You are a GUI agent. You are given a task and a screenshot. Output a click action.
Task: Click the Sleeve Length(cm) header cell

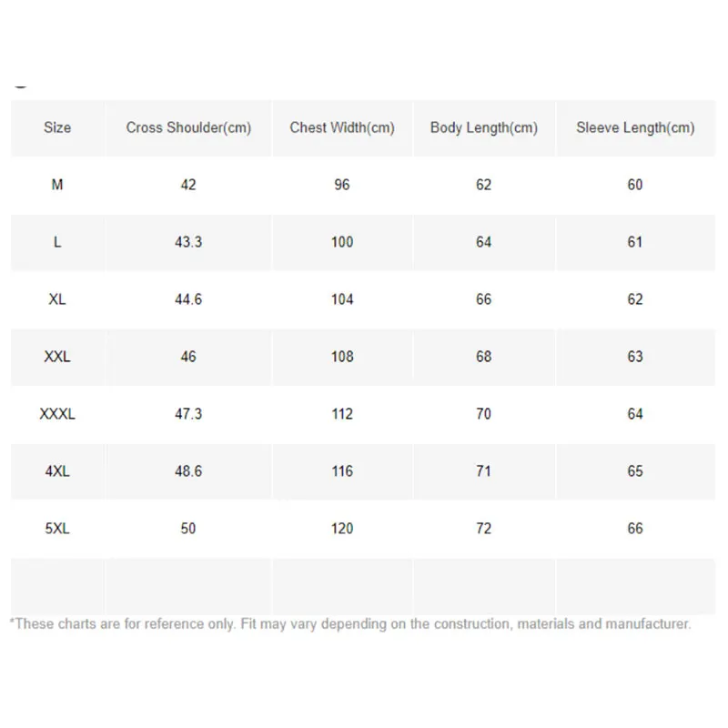(635, 127)
